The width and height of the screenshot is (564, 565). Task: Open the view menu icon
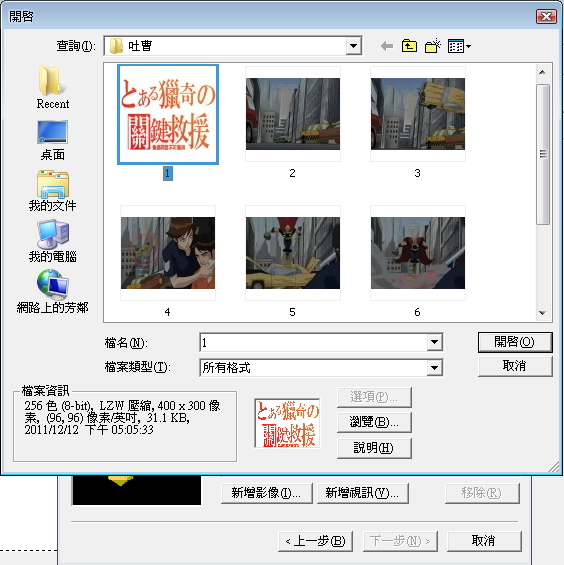pyautogui.click(x=459, y=46)
